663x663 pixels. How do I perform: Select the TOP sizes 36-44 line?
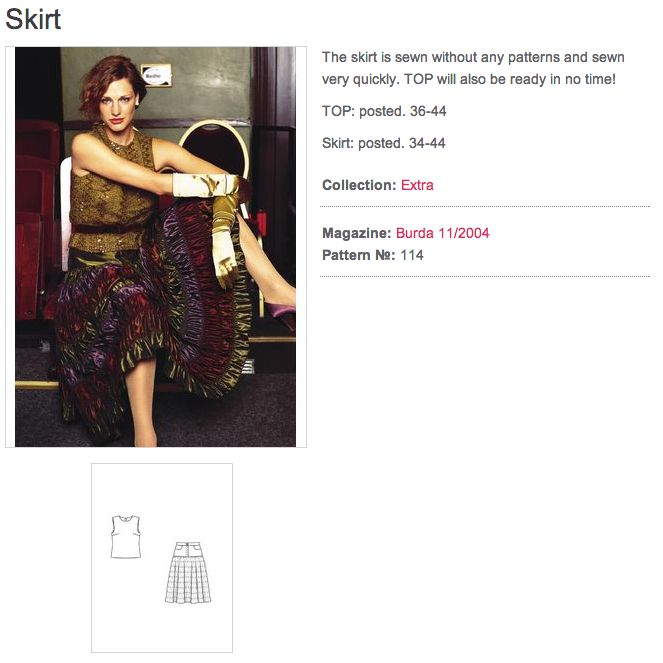click(x=384, y=110)
